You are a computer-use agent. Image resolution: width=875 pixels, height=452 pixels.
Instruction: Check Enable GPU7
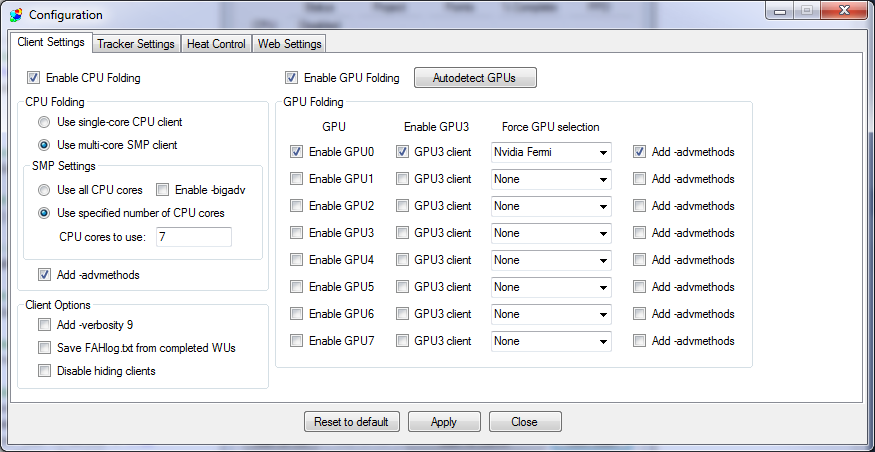[x=297, y=340]
